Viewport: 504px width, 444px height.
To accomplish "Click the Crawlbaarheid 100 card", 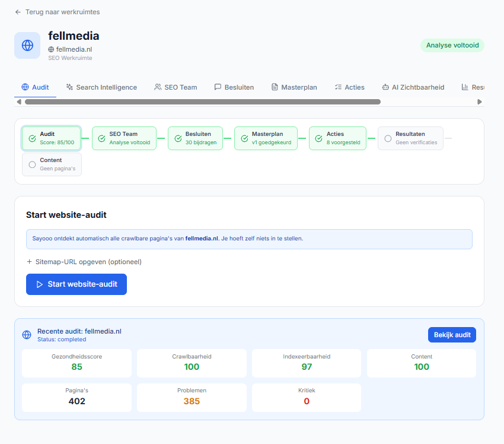I will [192, 363].
